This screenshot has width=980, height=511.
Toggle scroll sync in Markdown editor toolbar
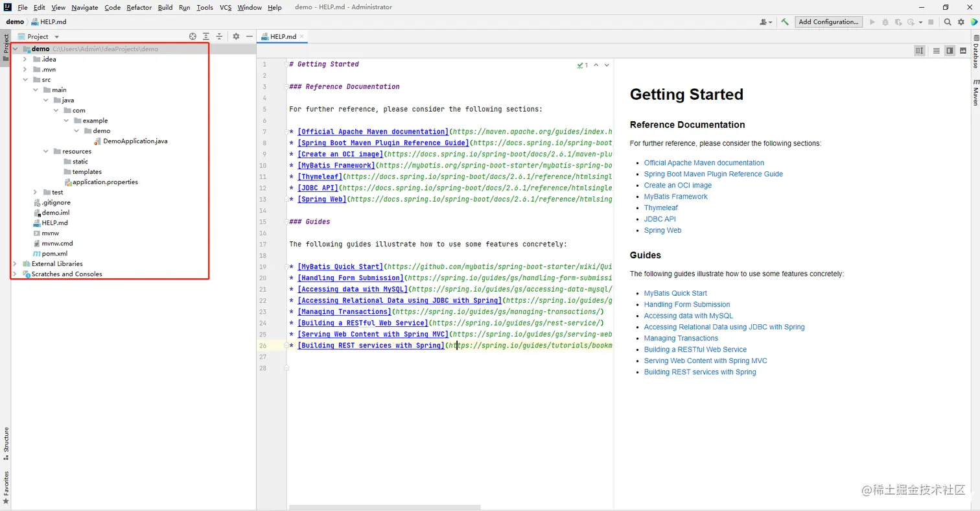pyautogui.click(x=919, y=51)
